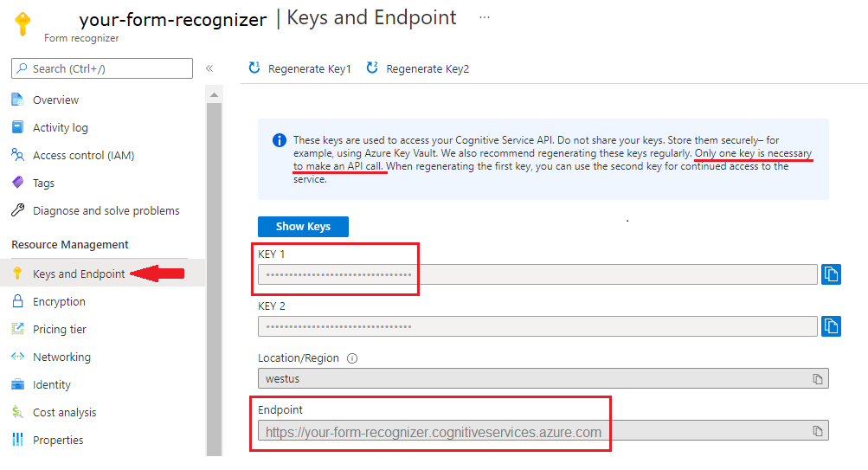Screen dimensions: 868x470
Task: Open the ellipsis more options menu
Action: coord(484,17)
